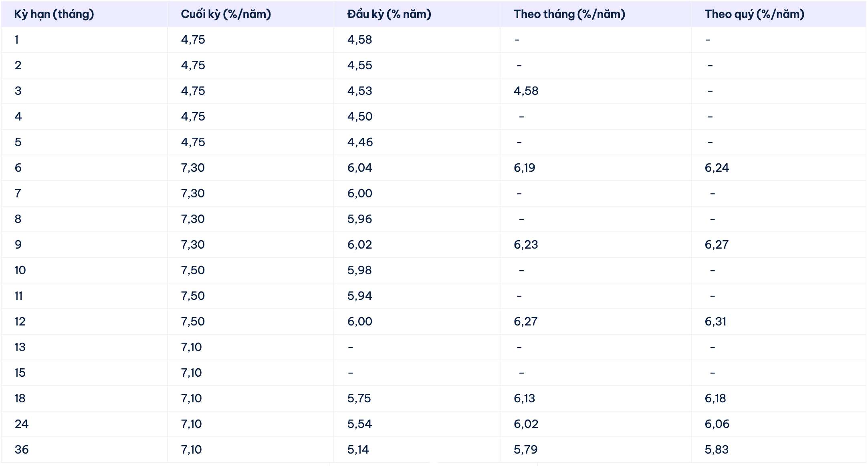Click the 5,94 rate in the 11-month row
The image size is (868, 466).
359,296
